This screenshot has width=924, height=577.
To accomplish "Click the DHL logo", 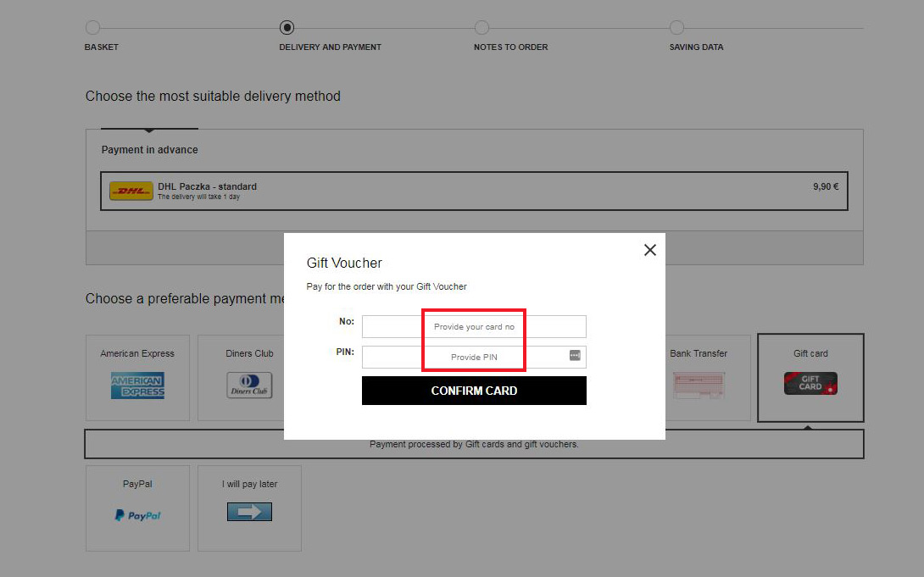I will pos(131,191).
